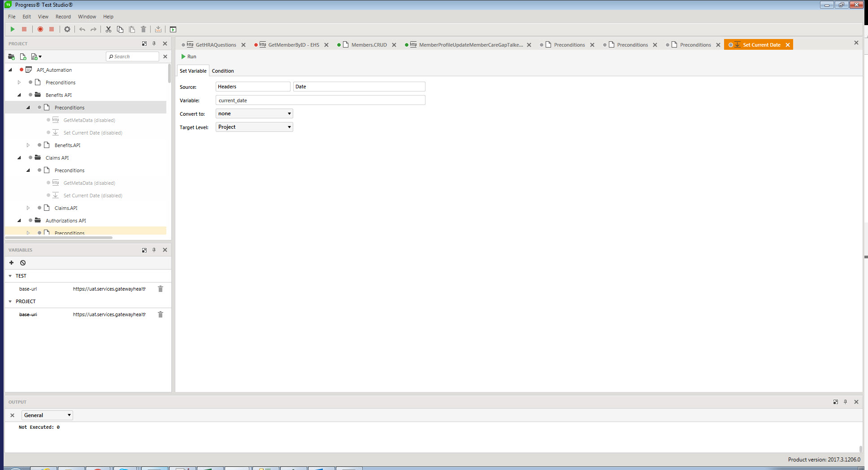Image resolution: width=868 pixels, height=470 pixels.
Task: Switch to the Condition tab
Action: pyautogui.click(x=223, y=71)
